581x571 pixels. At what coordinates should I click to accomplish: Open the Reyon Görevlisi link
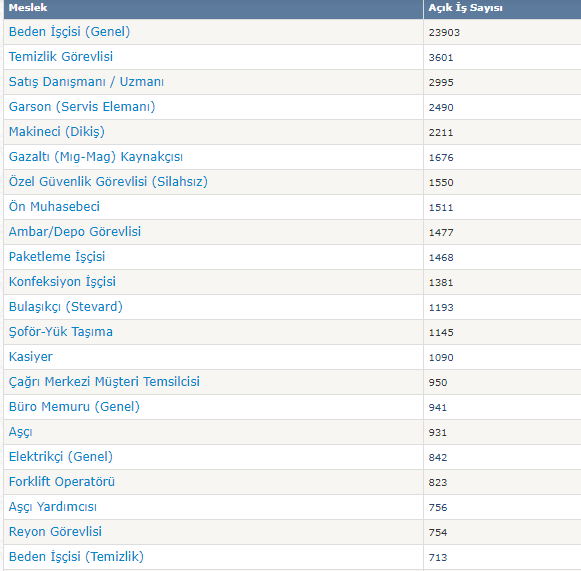pyautogui.click(x=55, y=532)
